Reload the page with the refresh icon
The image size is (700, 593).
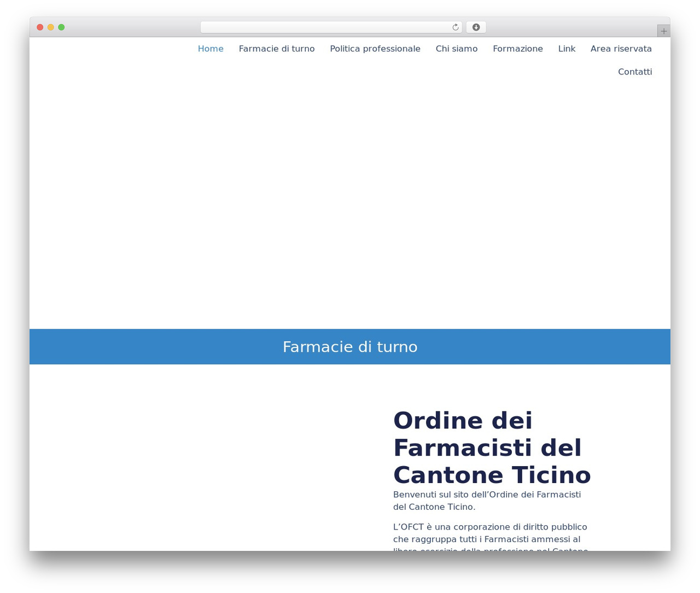click(x=455, y=27)
